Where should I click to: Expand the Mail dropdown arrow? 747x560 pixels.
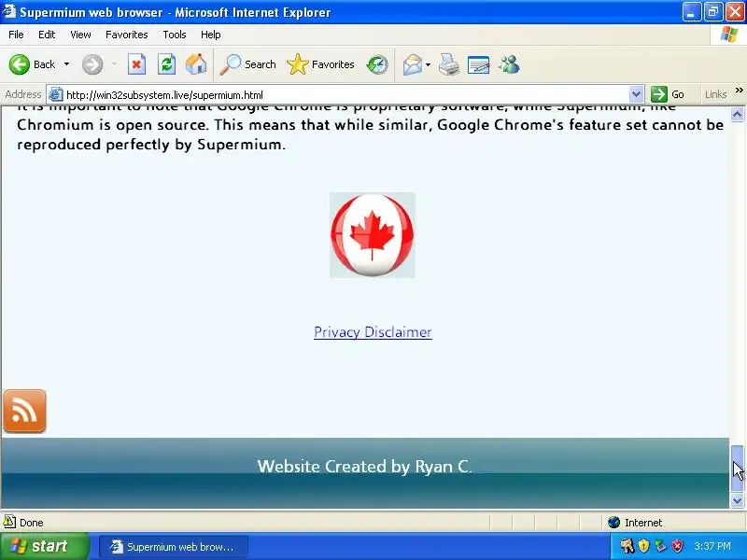coord(428,64)
